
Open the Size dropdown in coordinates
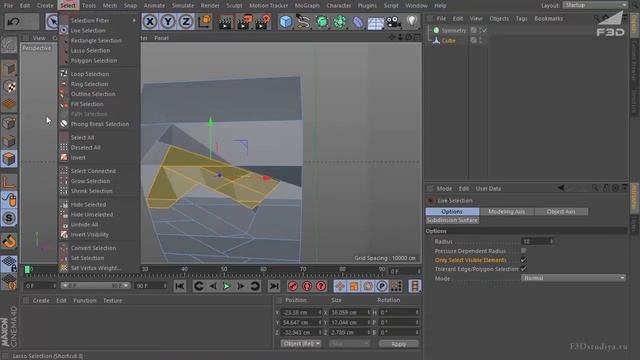(x=349, y=344)
